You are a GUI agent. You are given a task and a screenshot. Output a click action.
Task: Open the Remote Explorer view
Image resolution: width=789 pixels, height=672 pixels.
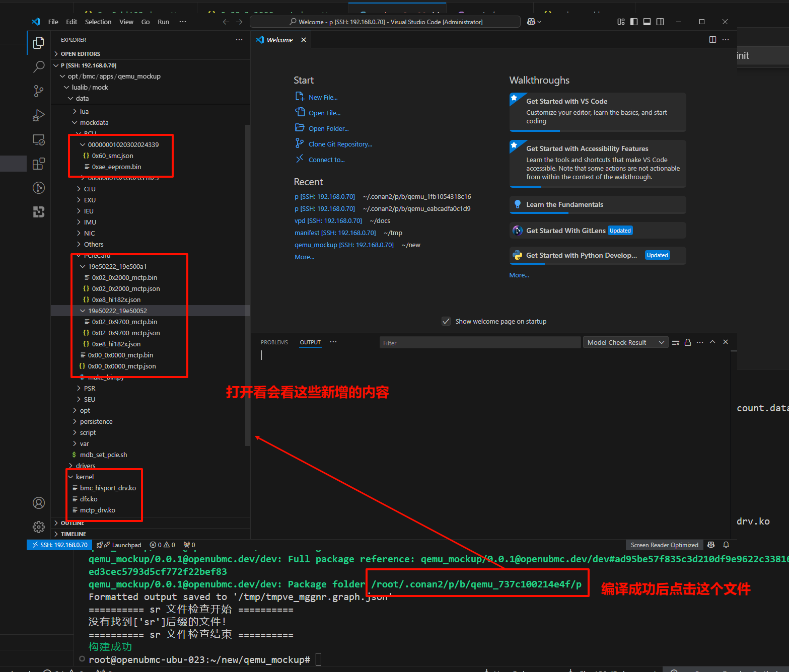(x=39, y=140)
